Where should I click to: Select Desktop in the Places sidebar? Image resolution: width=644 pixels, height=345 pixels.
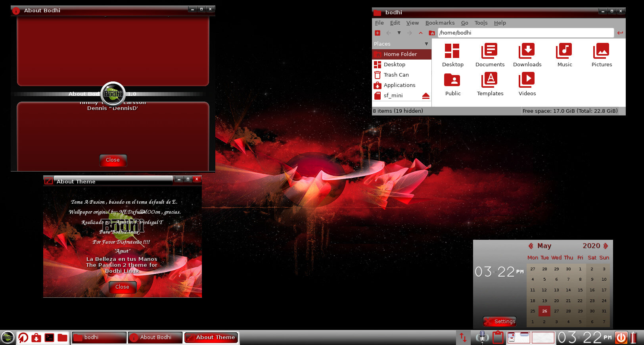[x=402, y=64]
